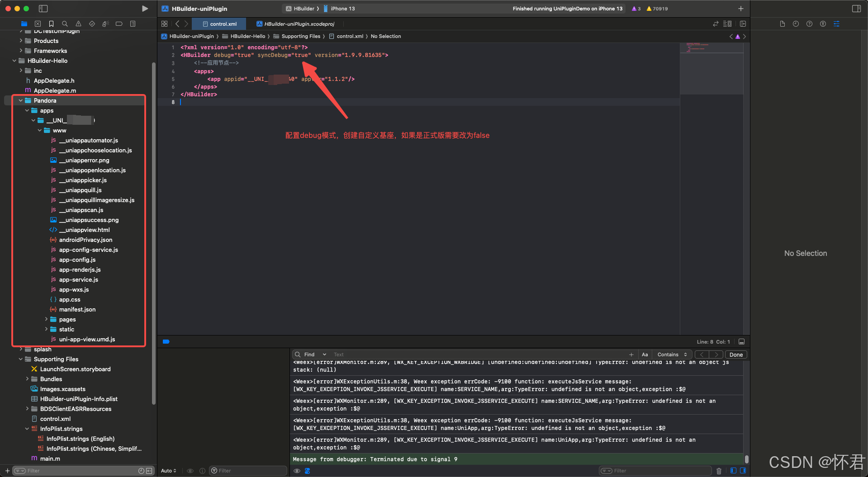Hide the debug area toggle
The height and width of the screenshot is (477, 868).
click(x=741, y=342)
